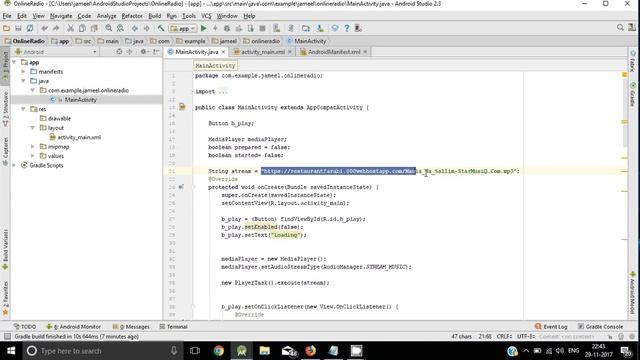Click the Search Everywhere magnifier icon
The height and width of the screenshot is (360, 640).
coord(620,27)
